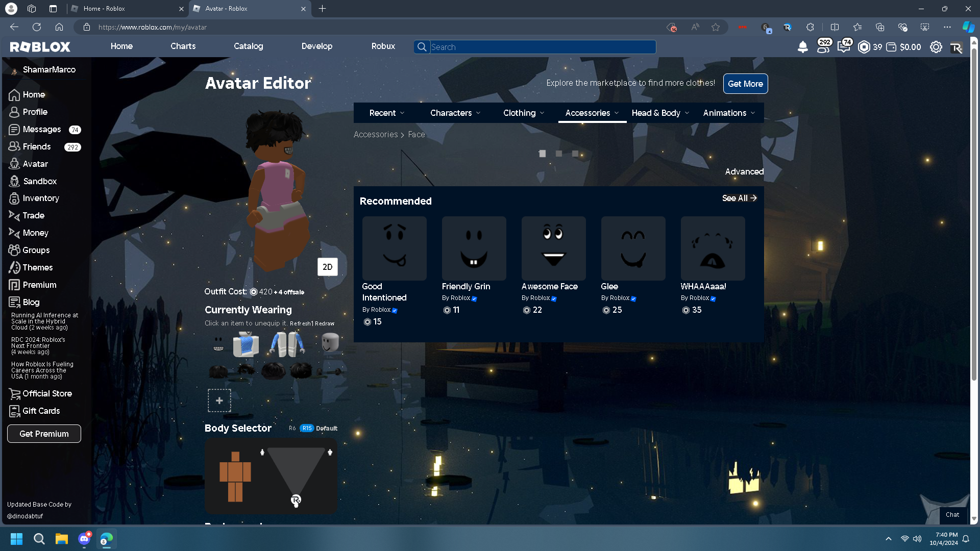Screen dimensions: 980x551
Task: Open the Roblox settings gear
Action: click(x=936, y=47)
